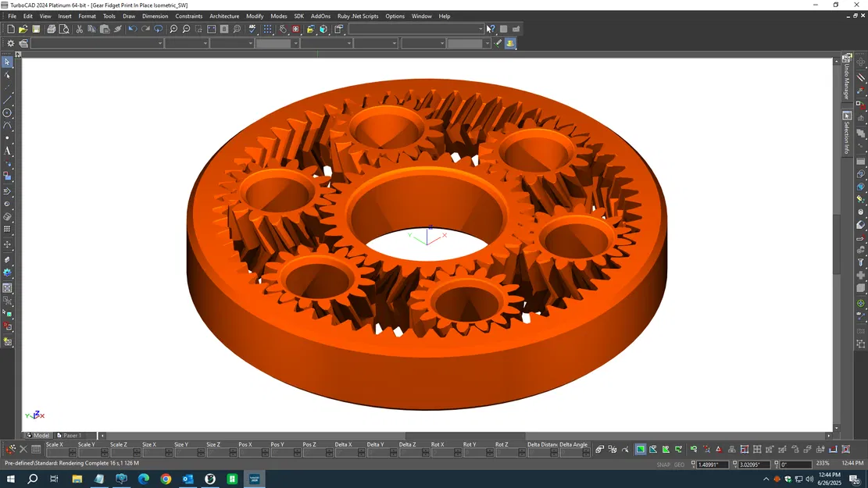
Task: Select the Curve/Bezier tool
Action: [x=7, y=126]
